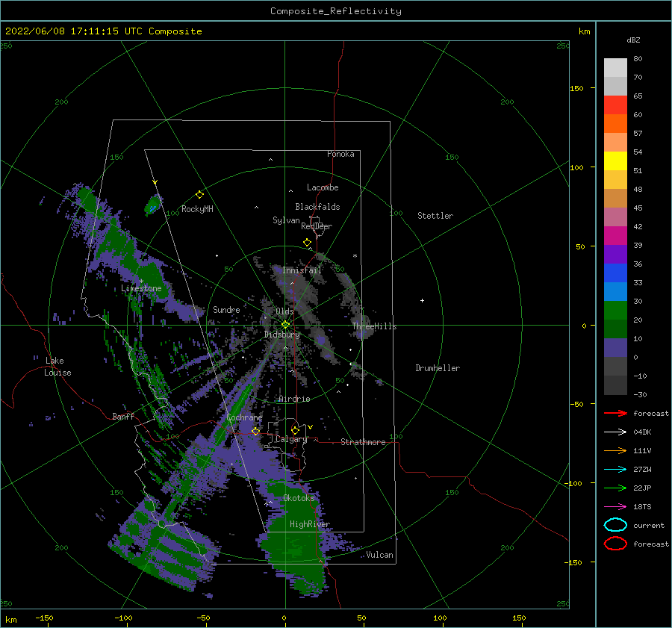The image size is (672, 628).
Task: Select the Airdrie label
Action: 294,399
